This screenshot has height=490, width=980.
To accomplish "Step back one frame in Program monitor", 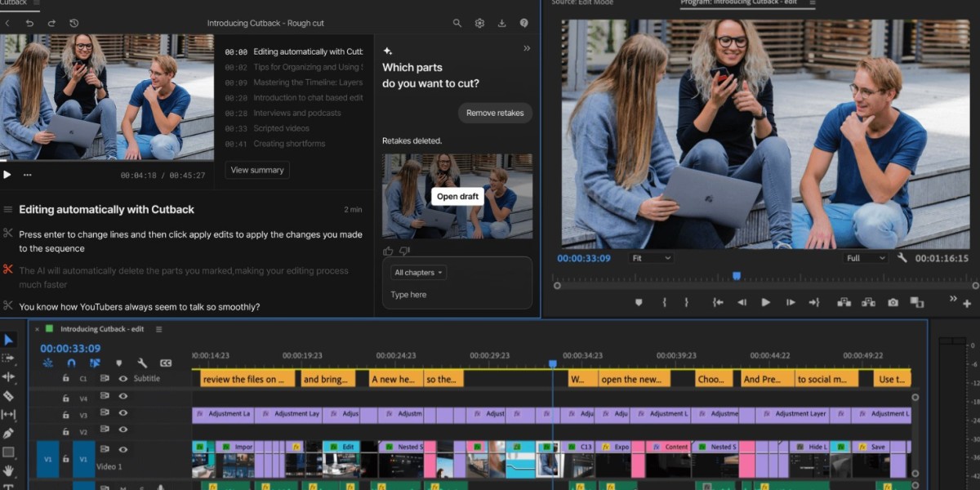I will (x=742, y=302).
